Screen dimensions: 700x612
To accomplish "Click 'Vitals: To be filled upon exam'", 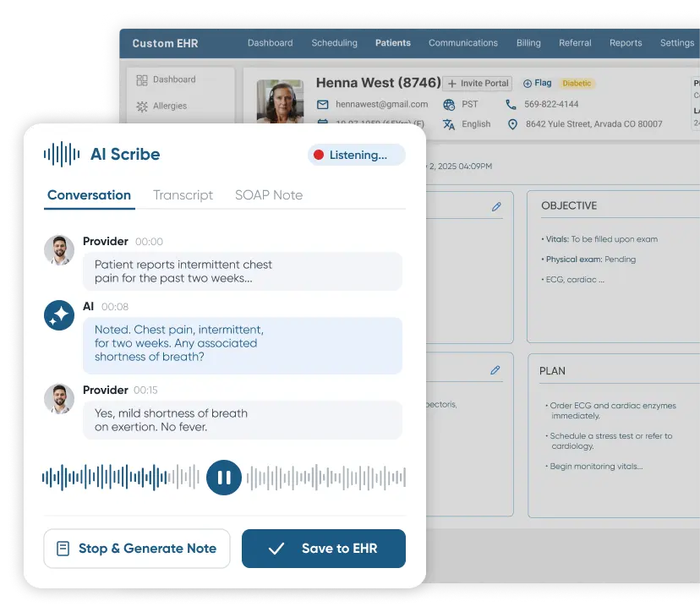I will (x=599, y=239).
